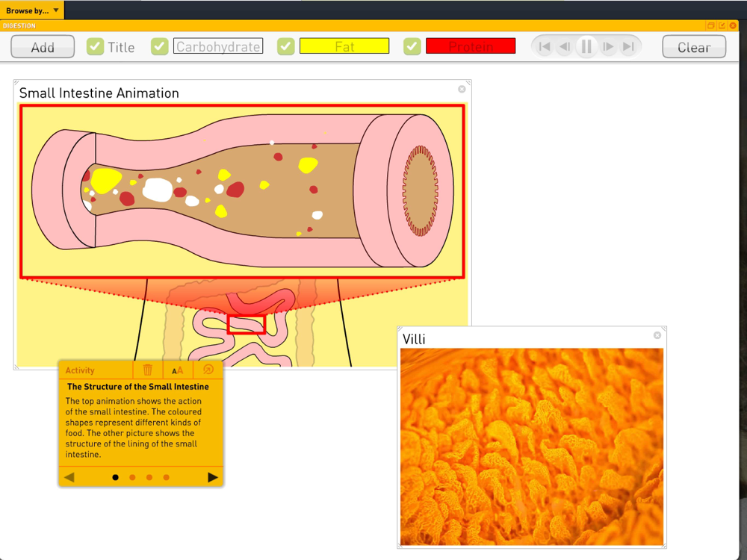Click the Activity label on the note
Image resolution: width=747 pixels, height=560 pixels.
(80, 370)
